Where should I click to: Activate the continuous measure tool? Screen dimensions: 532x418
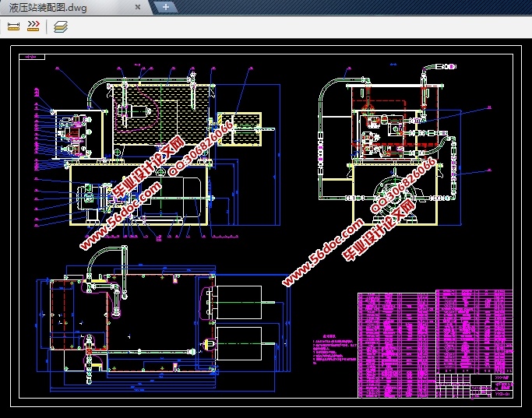point(33,26)
